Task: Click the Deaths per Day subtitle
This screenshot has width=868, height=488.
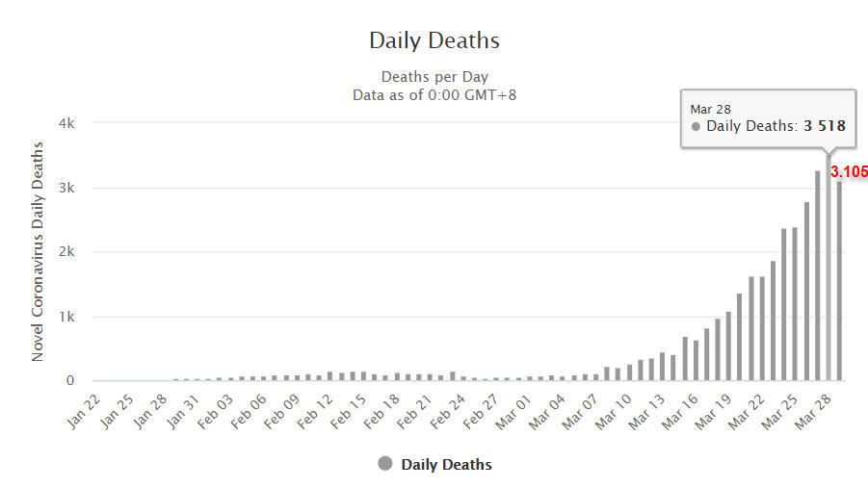Action: click(x=434, y=77)
